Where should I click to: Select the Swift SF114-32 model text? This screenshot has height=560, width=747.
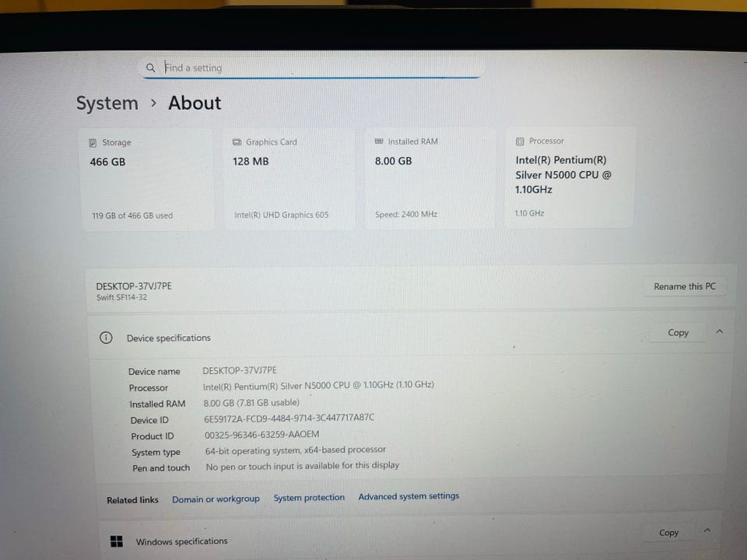click(x=121, y=298)
